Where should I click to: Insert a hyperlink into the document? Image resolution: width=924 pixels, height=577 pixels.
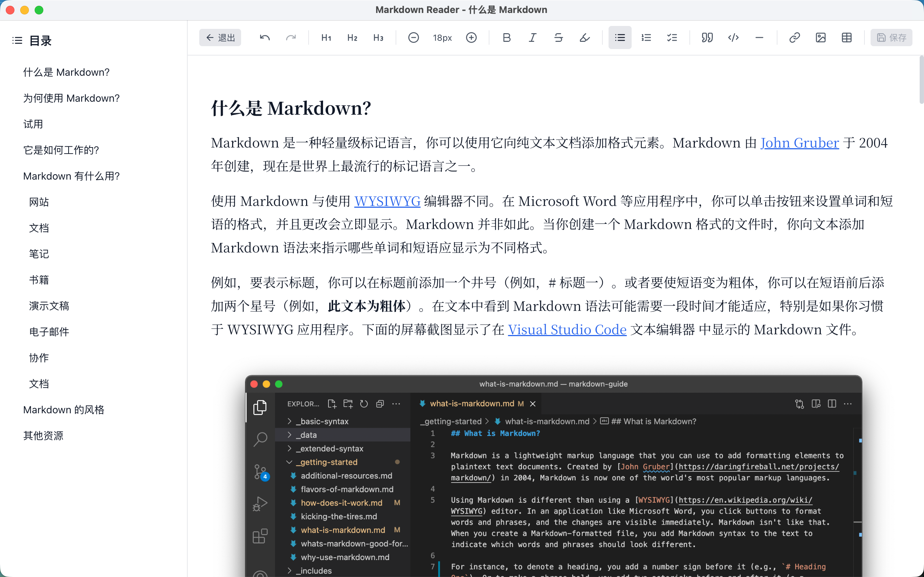click(794, 37)
